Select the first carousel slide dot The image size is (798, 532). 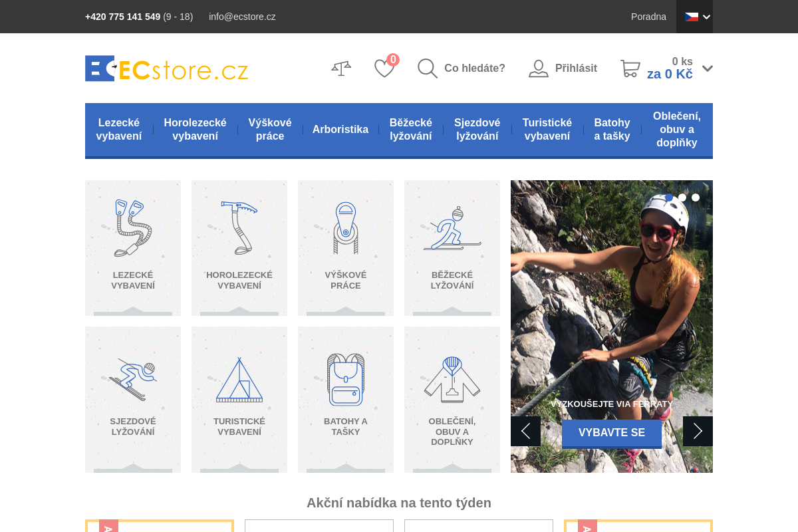[x=669, y=198]
